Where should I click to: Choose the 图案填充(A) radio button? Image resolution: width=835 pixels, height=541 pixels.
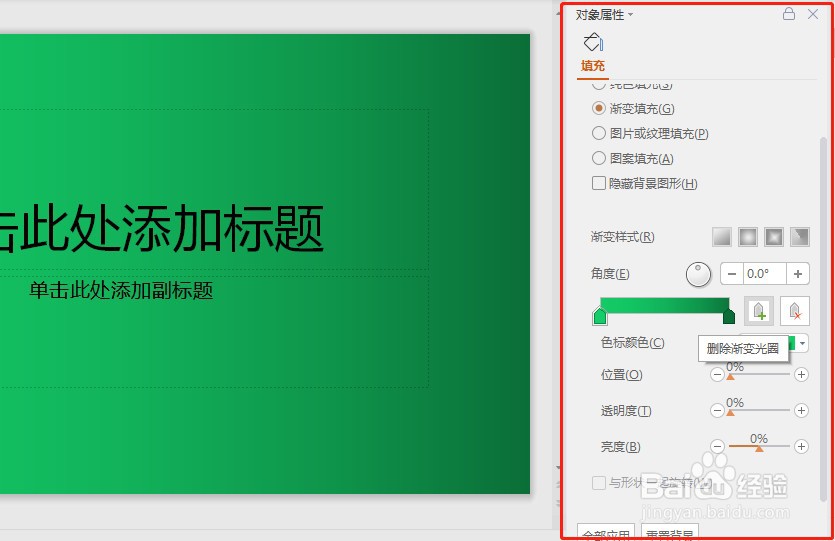tap(599, 158)
